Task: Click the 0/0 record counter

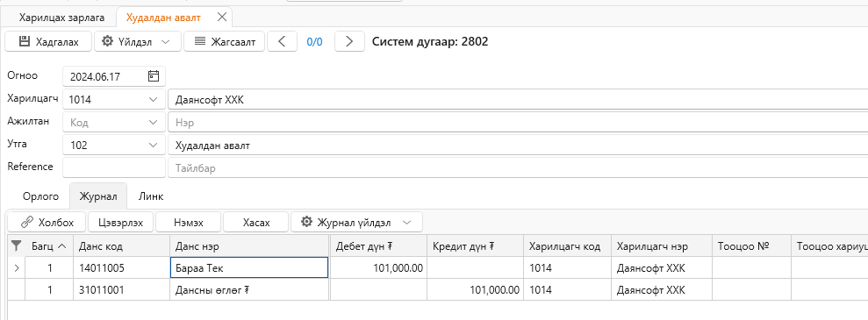Action: [314, 41]
